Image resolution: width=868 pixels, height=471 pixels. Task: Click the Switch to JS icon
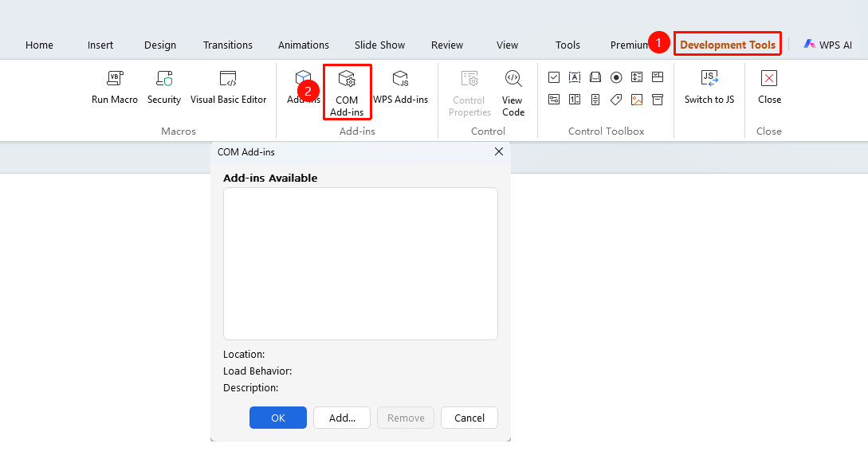[x=709, y=79]
